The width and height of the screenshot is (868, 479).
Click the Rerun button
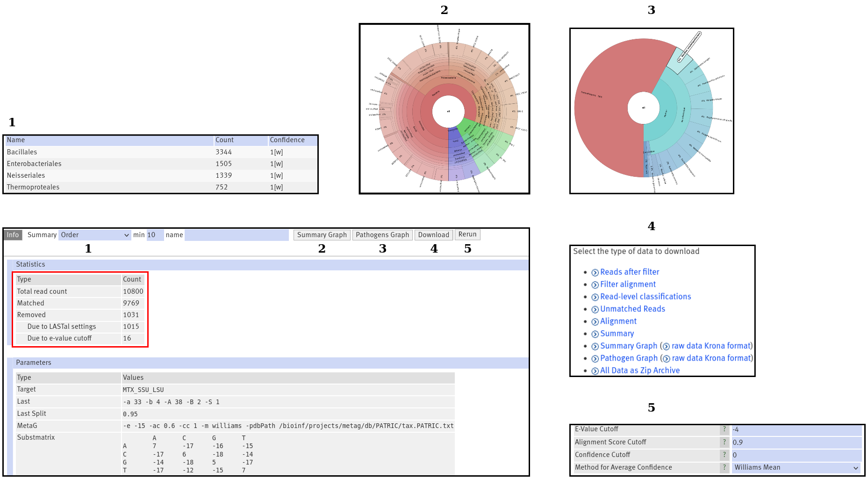(467, 234)
